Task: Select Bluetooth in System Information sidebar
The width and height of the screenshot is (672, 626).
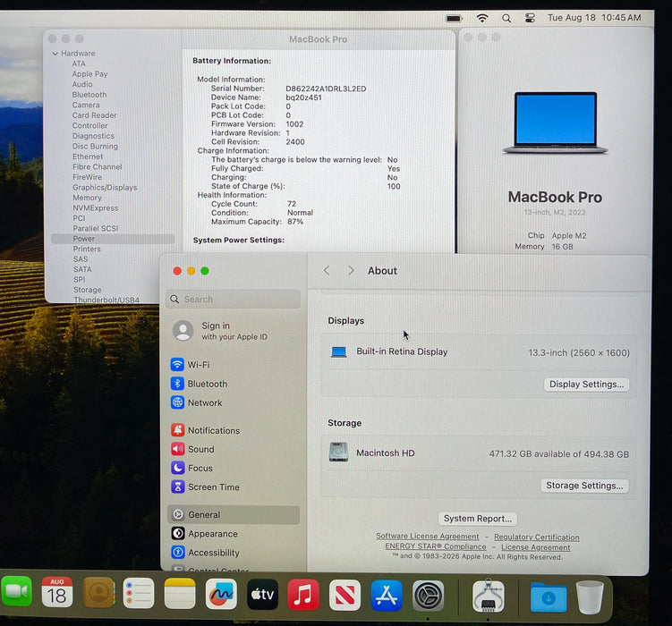Action: click(x=89, y=95)
